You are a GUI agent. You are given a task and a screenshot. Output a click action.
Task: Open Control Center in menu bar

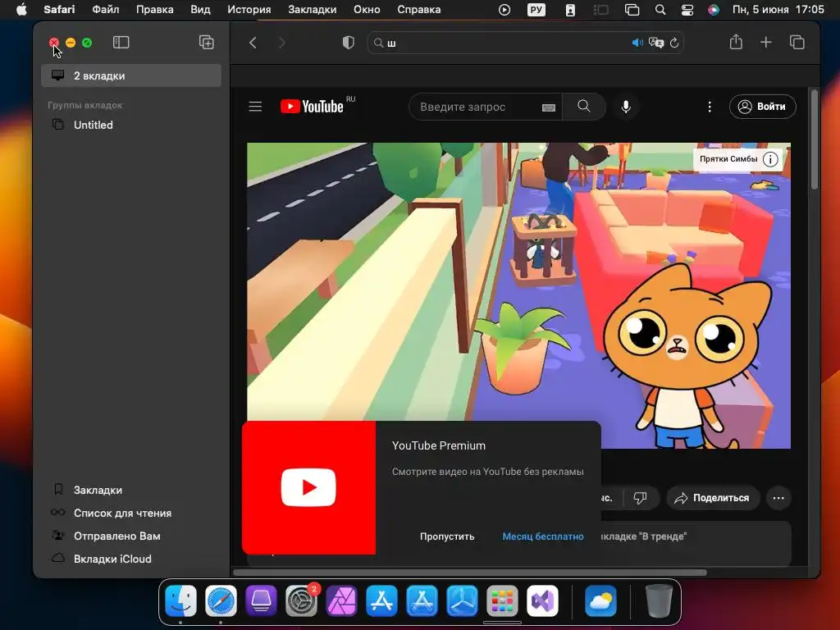point(687,10)
